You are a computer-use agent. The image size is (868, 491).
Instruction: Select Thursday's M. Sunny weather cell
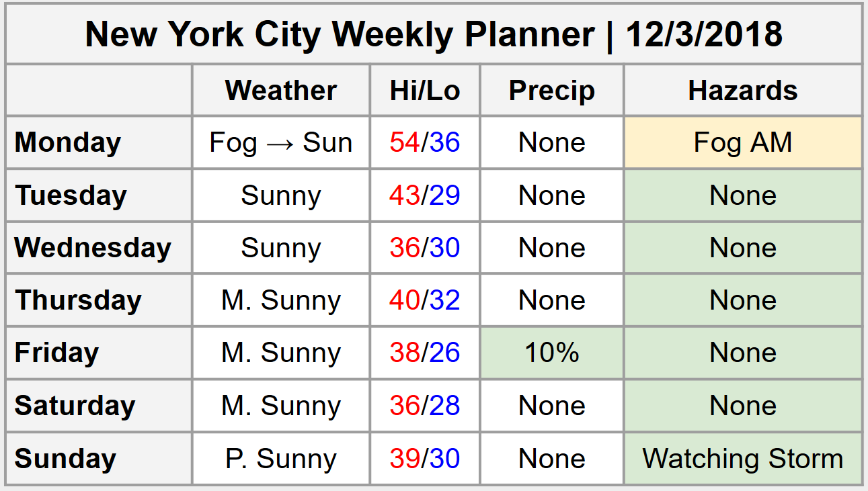tap(281, 300)
